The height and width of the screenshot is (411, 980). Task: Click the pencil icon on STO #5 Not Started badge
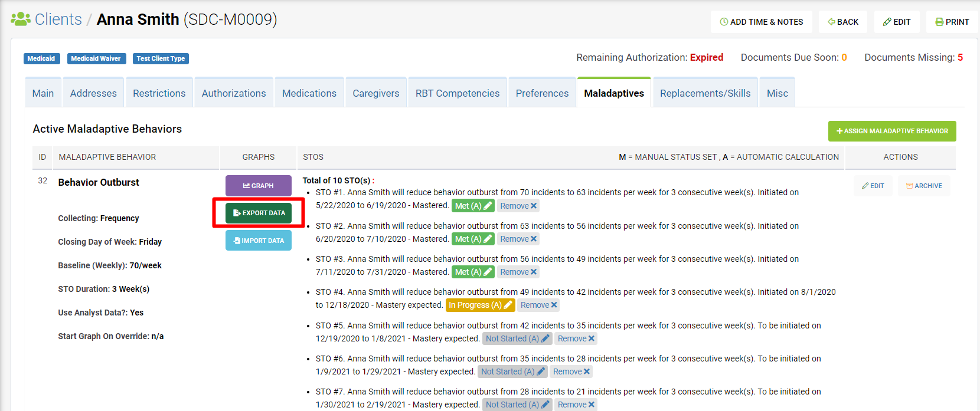tap(545, 338)
